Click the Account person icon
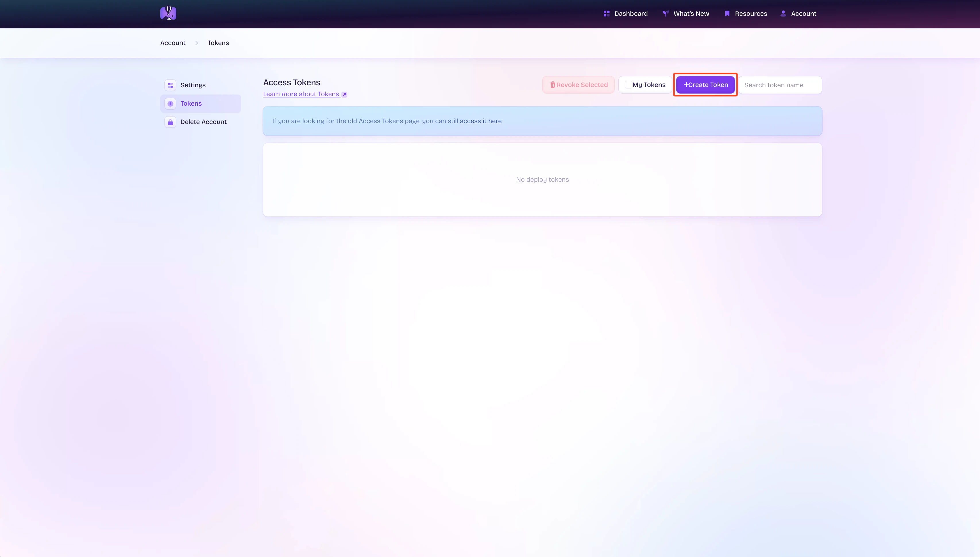Viewport: 980px width, 557px height. (x=783, y=13)
